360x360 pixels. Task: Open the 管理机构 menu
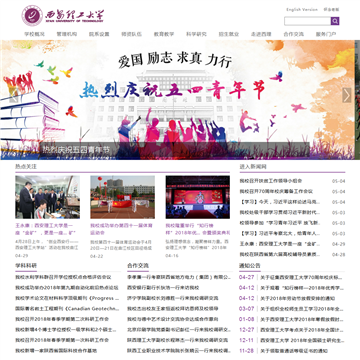tap(67, 34)
